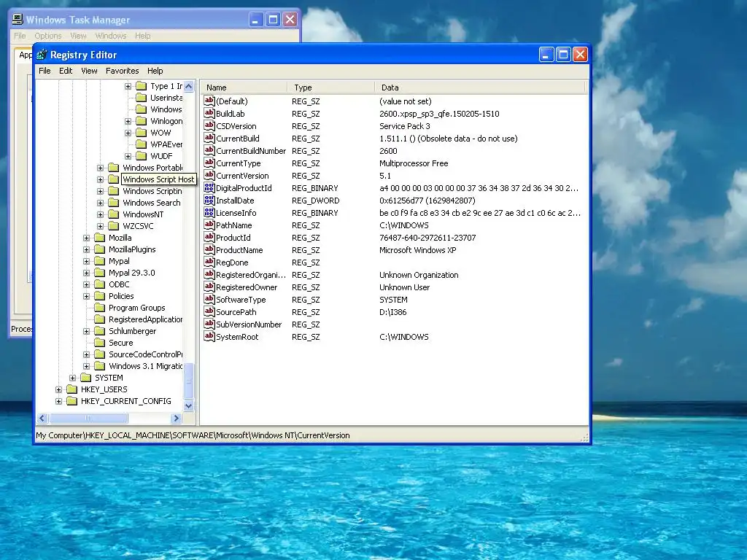The image size is (747, 560).
Task: Click the 'D:\I386' source path data
Action: 393,312
